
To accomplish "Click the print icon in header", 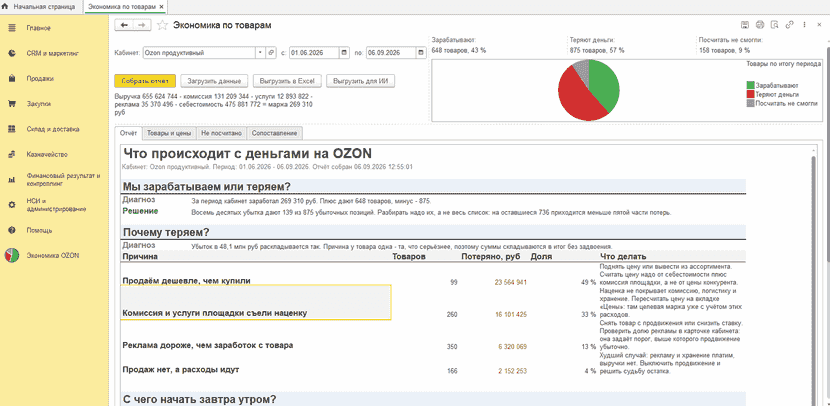I will click(760, 25).
